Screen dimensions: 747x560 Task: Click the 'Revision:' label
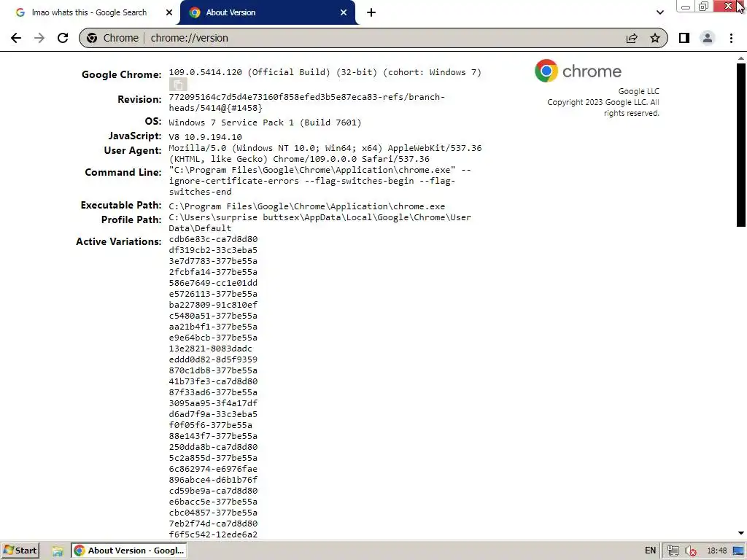tap(139, 99)
